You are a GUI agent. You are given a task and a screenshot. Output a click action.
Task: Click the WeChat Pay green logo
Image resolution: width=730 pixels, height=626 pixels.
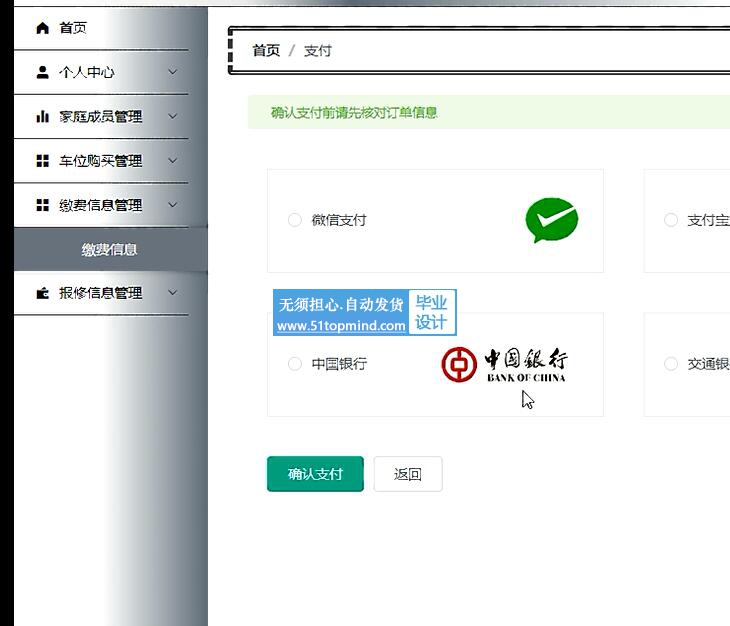pos(552,220)
